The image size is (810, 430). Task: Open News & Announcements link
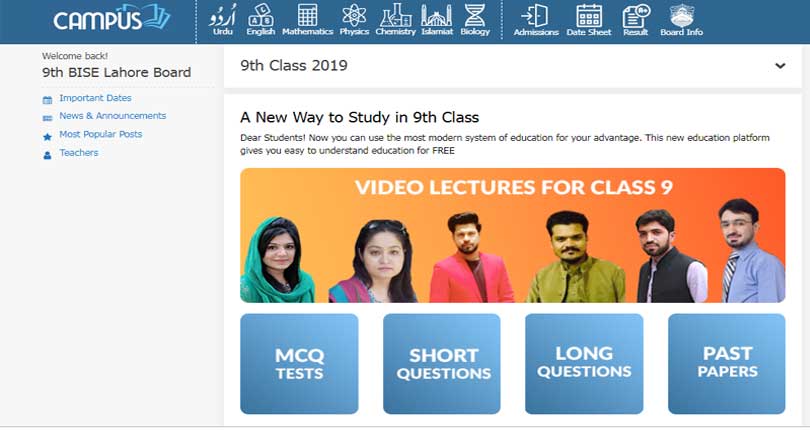113,116
